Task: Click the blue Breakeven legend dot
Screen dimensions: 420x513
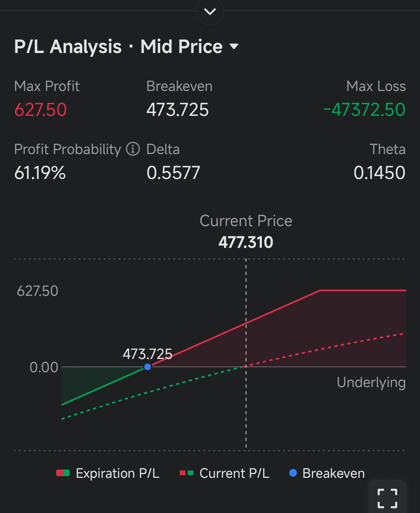Action: pos(293,473)
